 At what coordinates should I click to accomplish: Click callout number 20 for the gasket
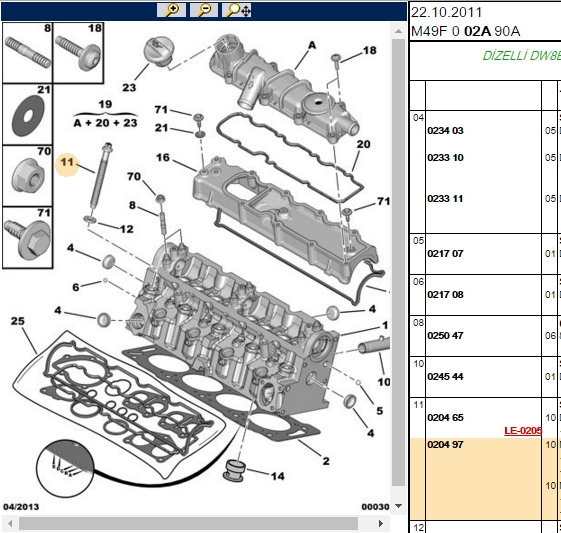click(x=363, y=144)
